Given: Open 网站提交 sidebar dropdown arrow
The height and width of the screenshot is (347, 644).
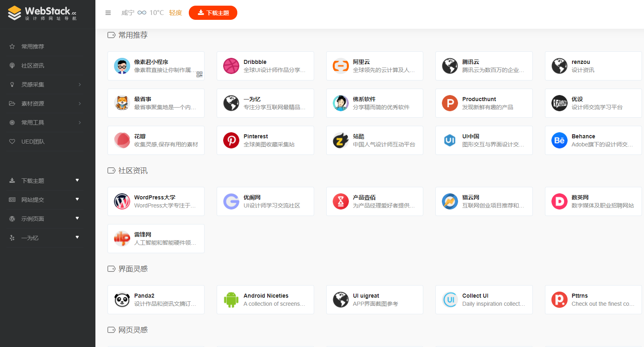Looking at the screenshot, I should pyautogui.click(x=77, y=199).
